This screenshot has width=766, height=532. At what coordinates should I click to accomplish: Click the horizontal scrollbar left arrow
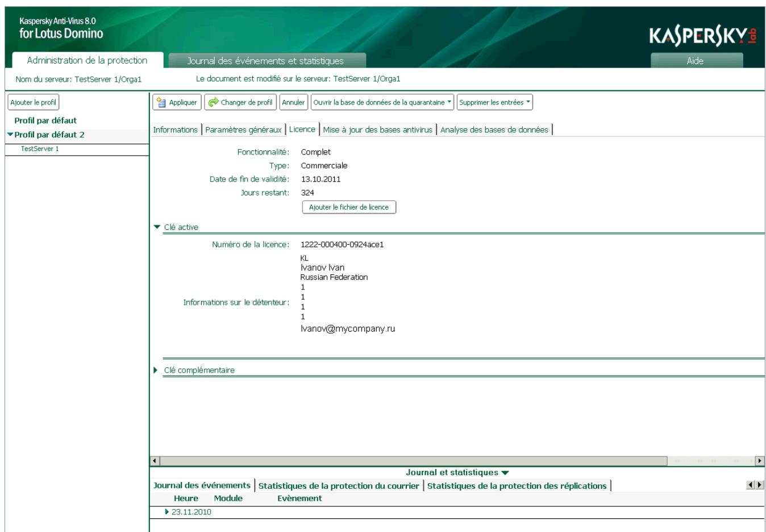coord(155,461)
